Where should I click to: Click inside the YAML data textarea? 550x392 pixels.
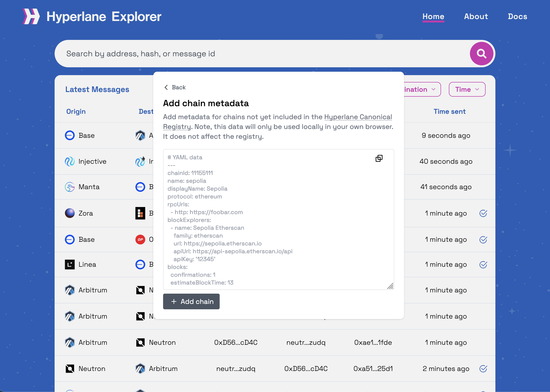point(278,219)
